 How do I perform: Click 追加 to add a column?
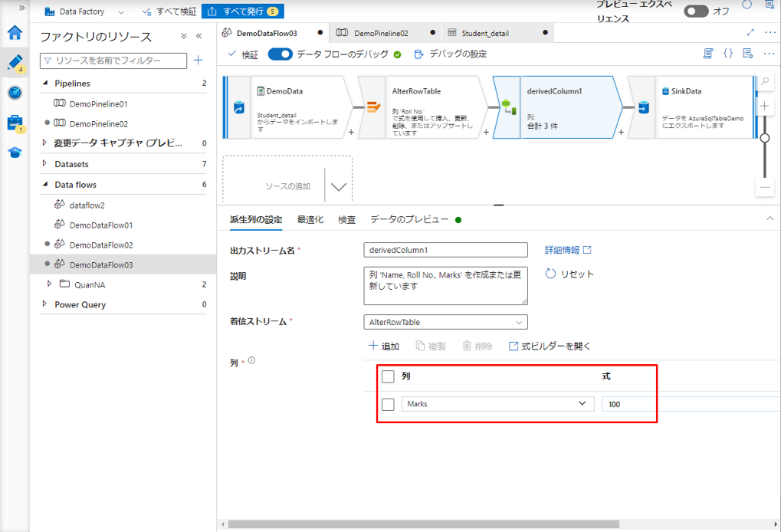384,346
